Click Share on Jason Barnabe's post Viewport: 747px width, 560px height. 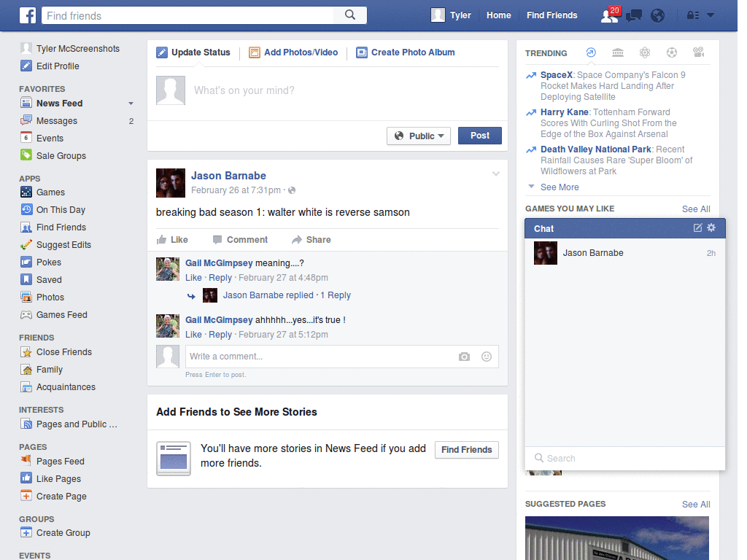coord(311,239)
